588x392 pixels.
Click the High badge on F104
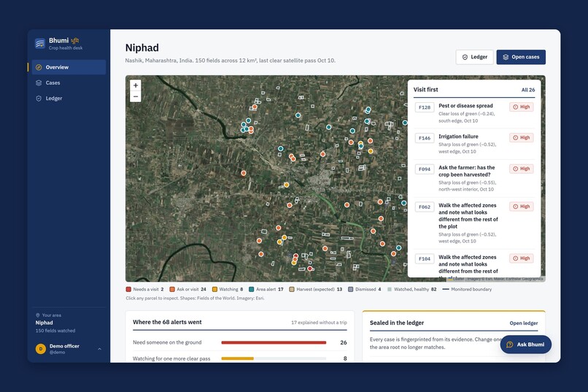coord(522,258)
